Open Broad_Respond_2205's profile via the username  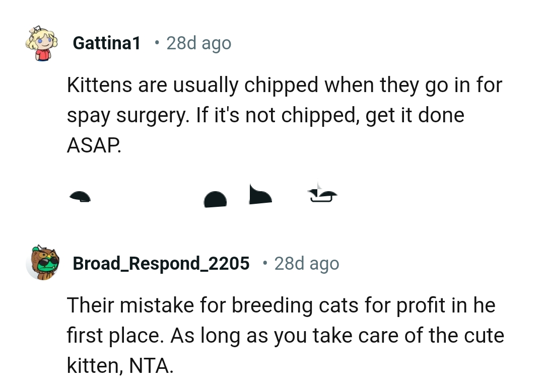pyautogui.click(x=161, y=263)
